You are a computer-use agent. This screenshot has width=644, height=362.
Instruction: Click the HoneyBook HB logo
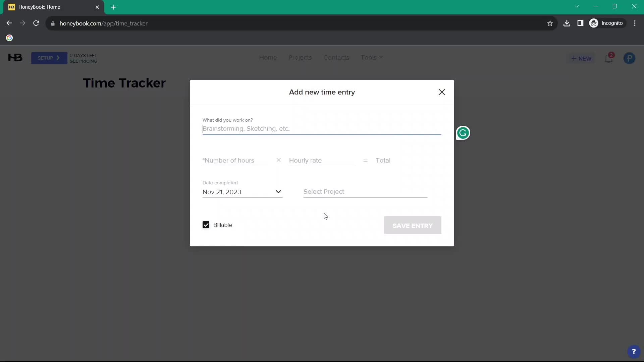coord(15,58)
